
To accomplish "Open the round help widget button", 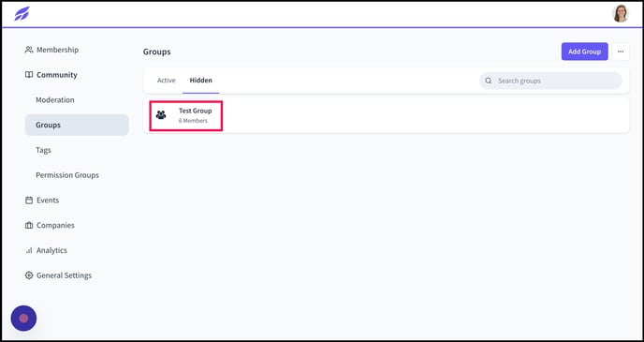I will (x=23, y=319).
